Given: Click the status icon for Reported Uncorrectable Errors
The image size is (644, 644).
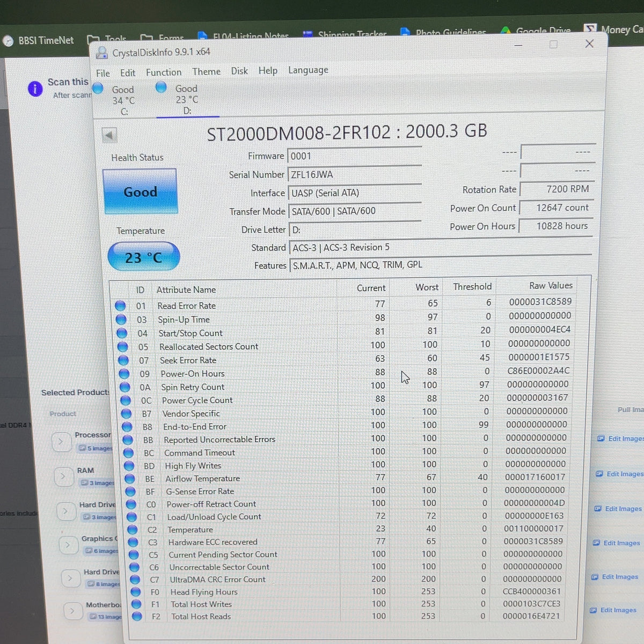Looking at the screenshot, I should tap(128, 440).
